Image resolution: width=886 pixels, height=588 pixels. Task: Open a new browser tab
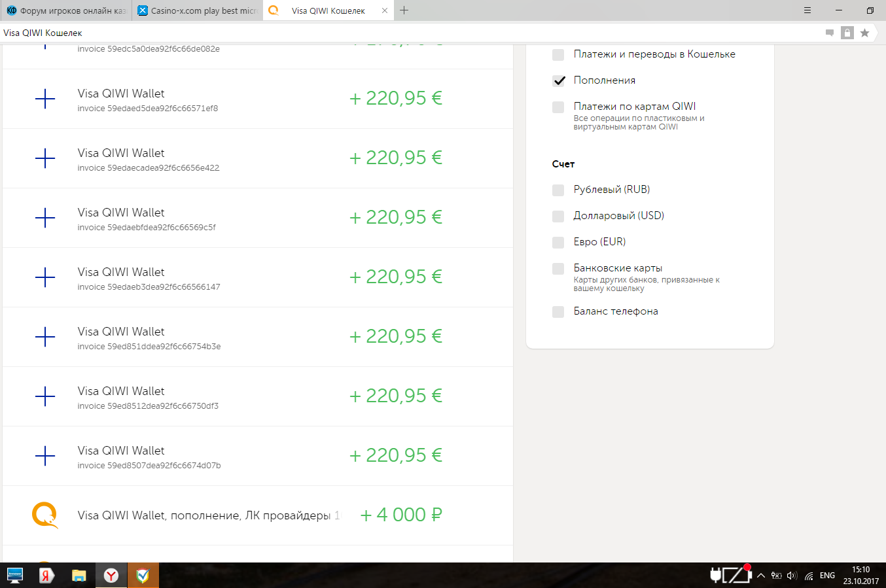[404, 10]
